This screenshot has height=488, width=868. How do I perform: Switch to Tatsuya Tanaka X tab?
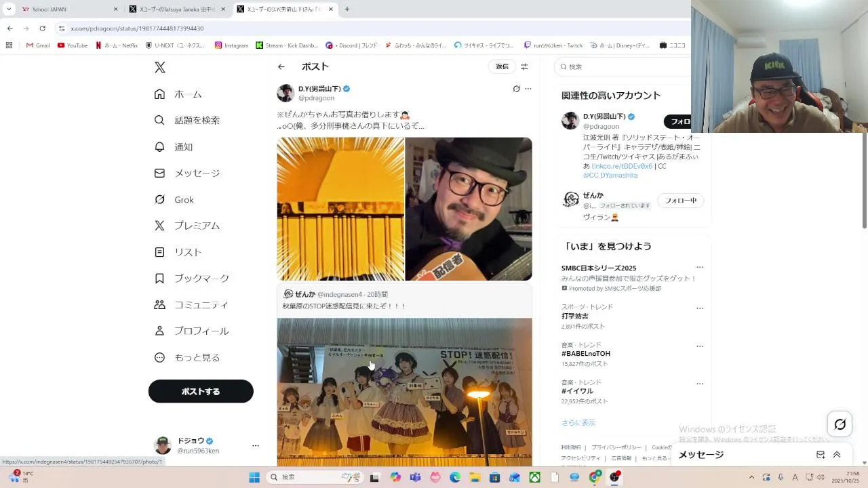pyautogui.click(x=178, y=9)
